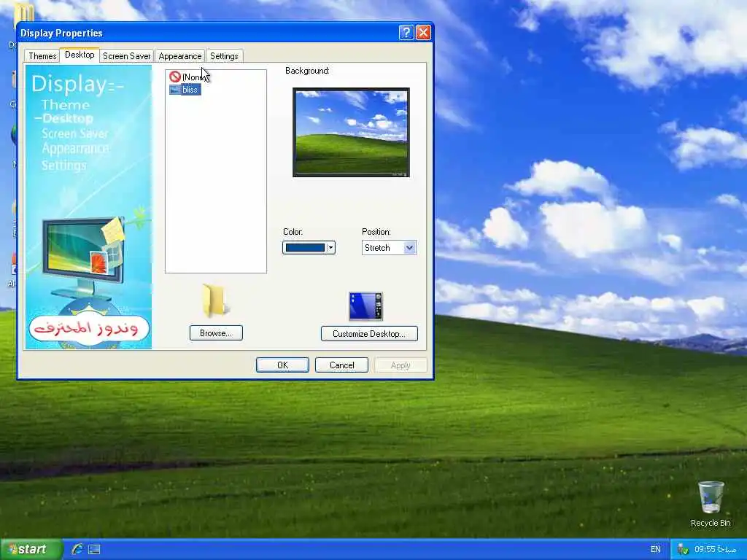Click the EN language indicator
The height and width of the screenshot is (560, 747).
656,549
